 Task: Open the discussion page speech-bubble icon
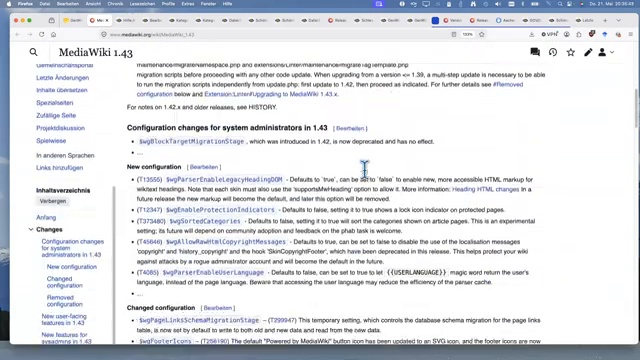tap(535, 52)
